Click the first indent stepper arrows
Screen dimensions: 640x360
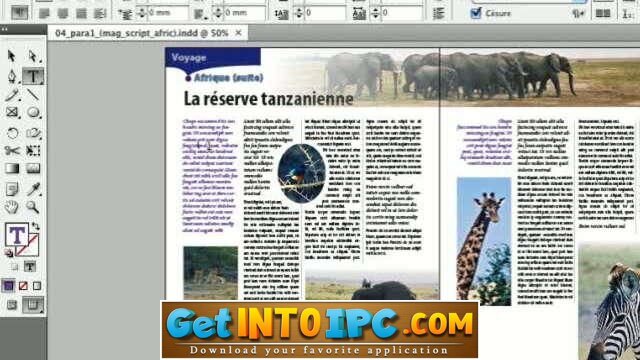pos(141,13)
